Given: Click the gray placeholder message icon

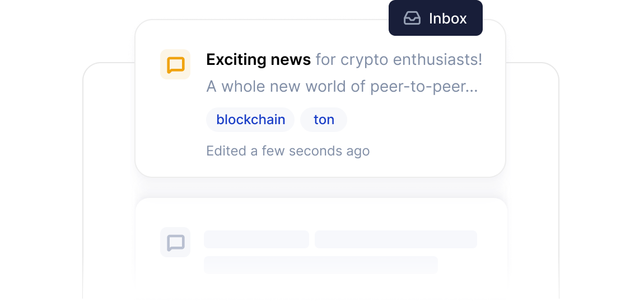Looking at the screenshot, I should pyautogui.click(x=175, y=242).
